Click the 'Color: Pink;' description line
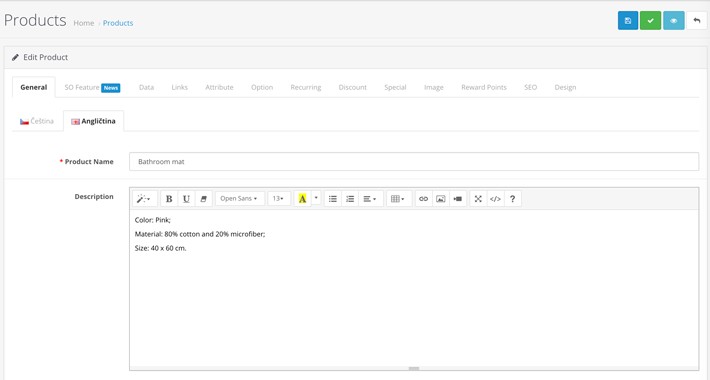The height and width of the screenshot is (380, 710). coord(153,220)
